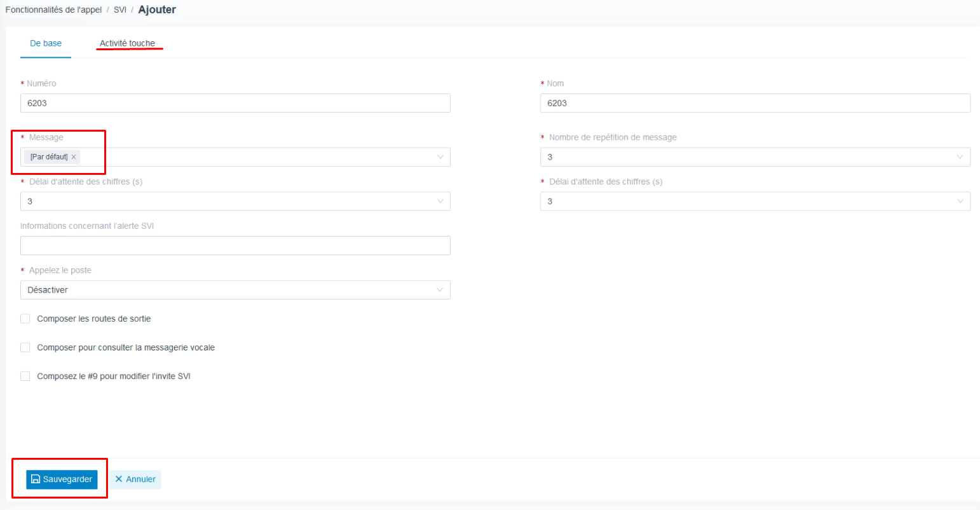Remove the [Par défaut] message tag

tap(74, 157)
